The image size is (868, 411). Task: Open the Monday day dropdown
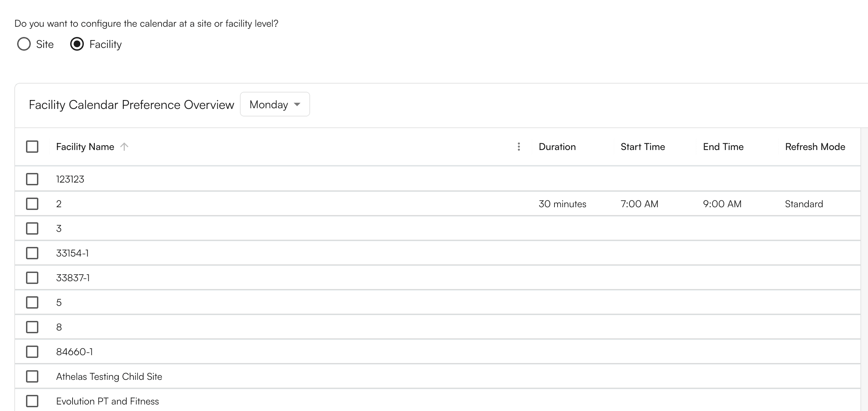[x=275, y=104]
